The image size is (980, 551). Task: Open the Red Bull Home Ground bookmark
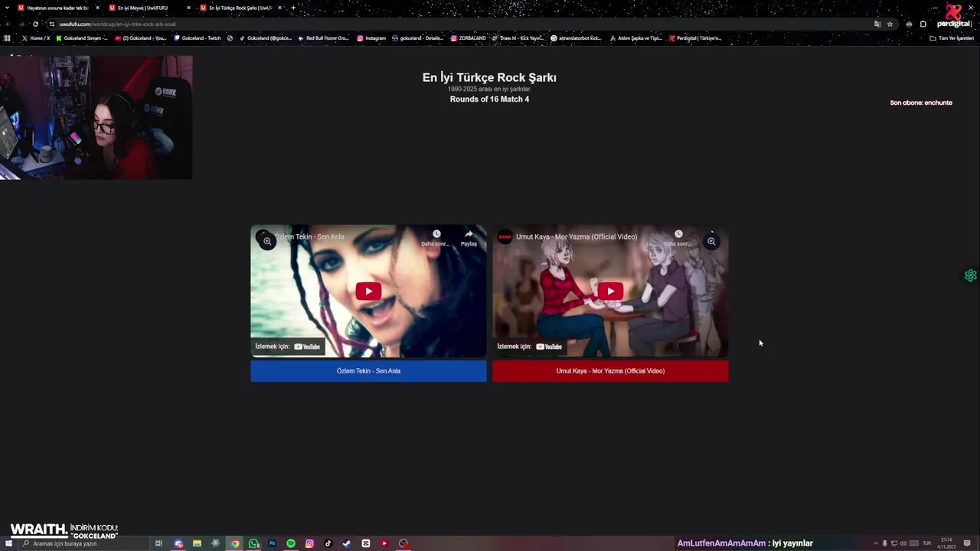(x=324, y=37)
